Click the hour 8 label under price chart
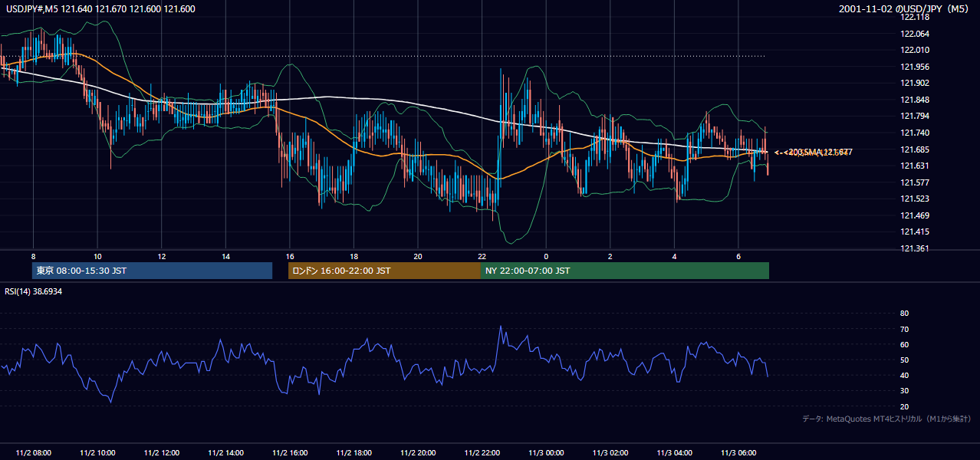This screenshot has height=460, width=980. tap(33, 256)
